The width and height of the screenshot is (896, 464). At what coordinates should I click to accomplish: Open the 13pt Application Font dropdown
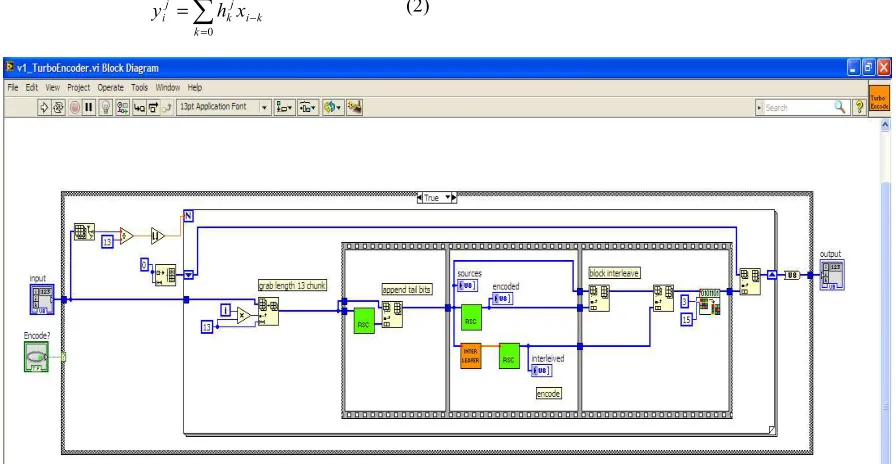coord(223,107)
